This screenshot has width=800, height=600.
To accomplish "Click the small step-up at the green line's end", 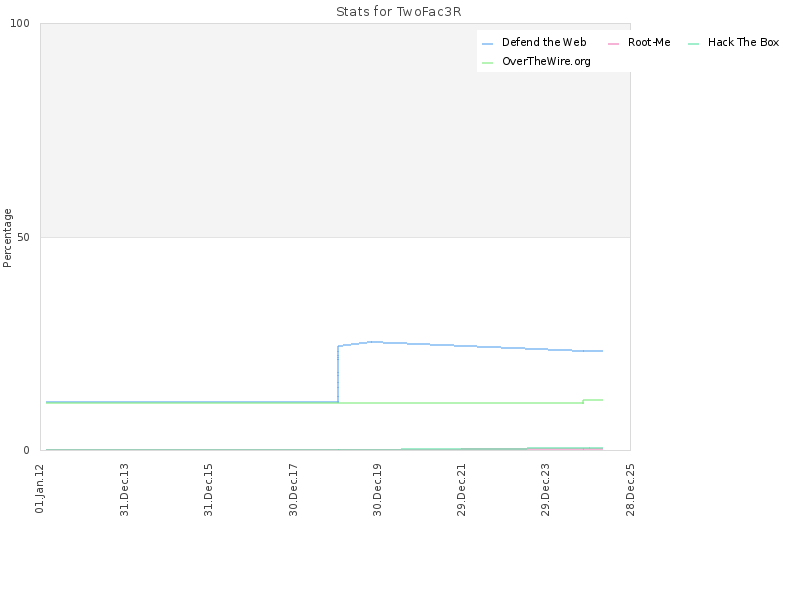I will coord(584,402).
